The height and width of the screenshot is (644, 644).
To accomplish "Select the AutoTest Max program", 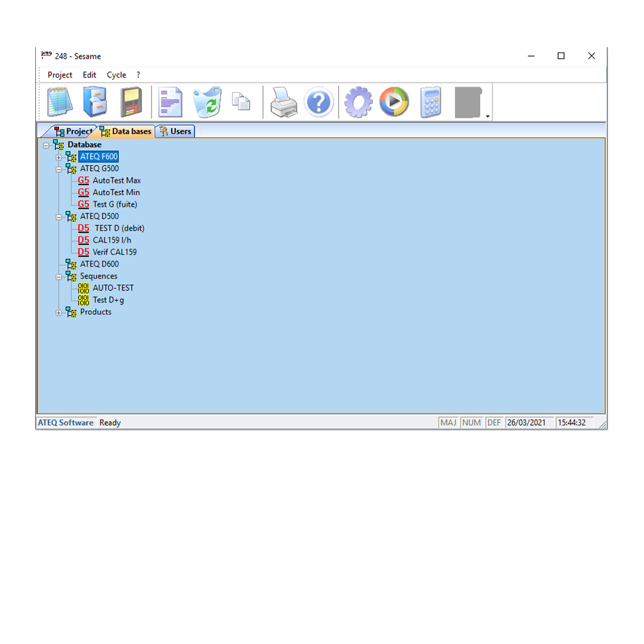I will (x=116, y=181).
